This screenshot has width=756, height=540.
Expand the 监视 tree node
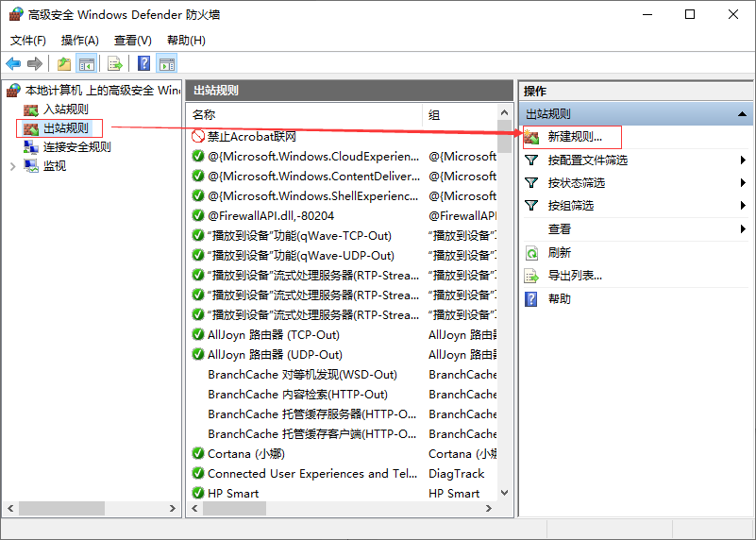point(13,166)
